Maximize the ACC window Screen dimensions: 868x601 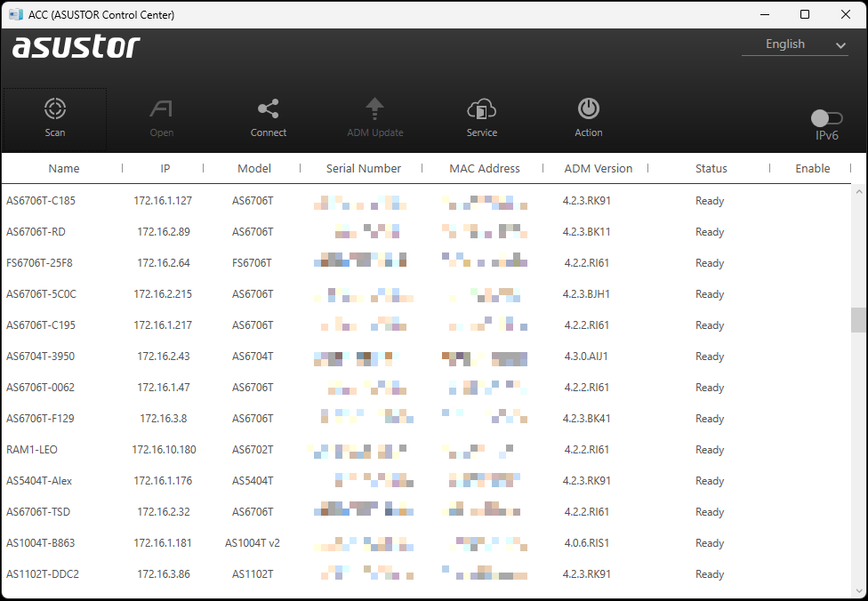click(x=805, y=14)
